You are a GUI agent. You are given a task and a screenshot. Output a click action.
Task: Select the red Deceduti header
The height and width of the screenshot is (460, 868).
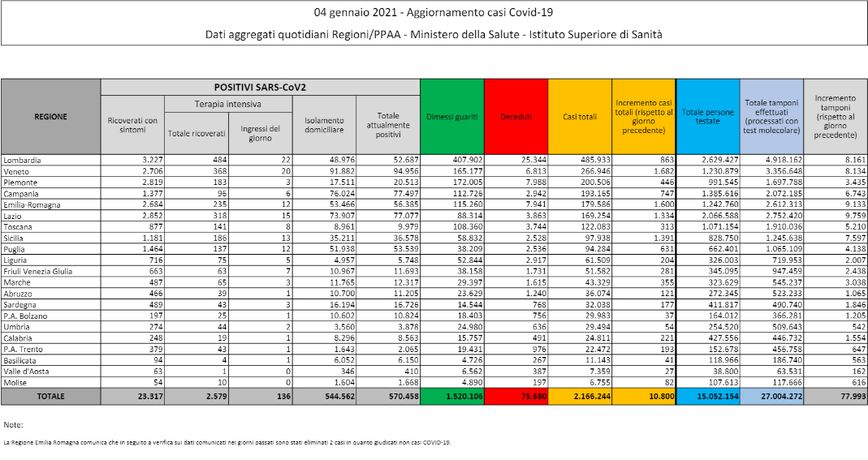516,117
